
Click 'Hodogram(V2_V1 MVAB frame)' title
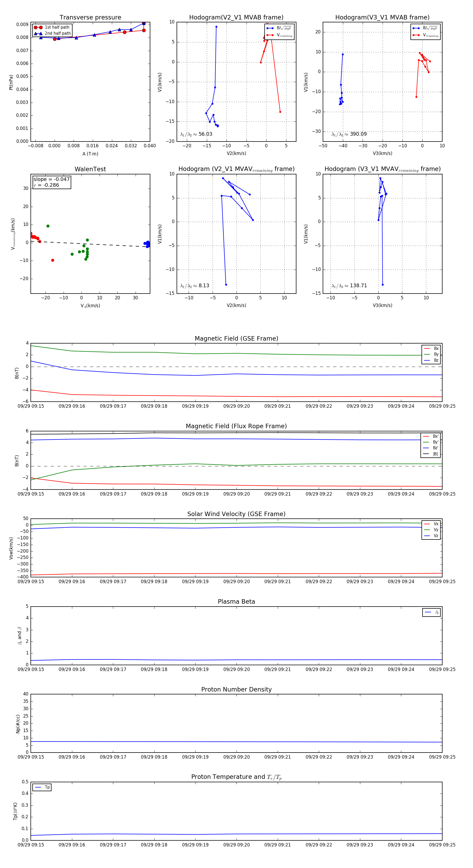[x=236, y=18]
